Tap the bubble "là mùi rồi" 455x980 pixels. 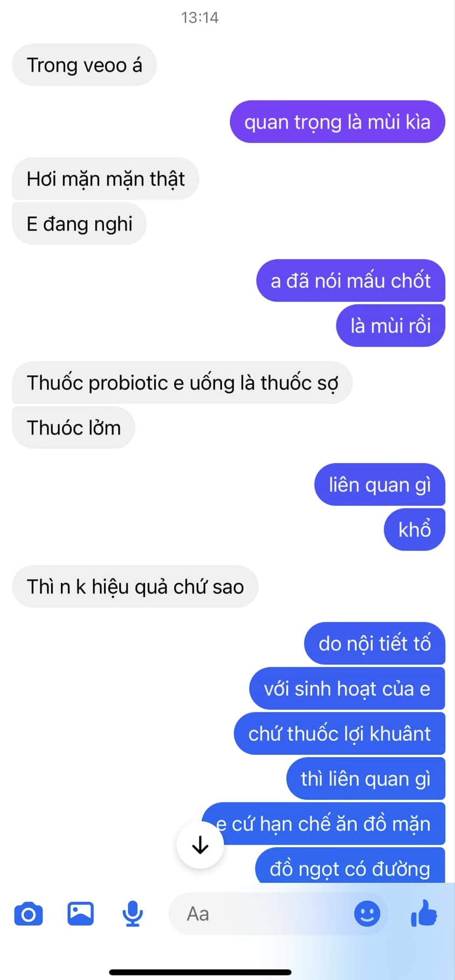point(391,325)
